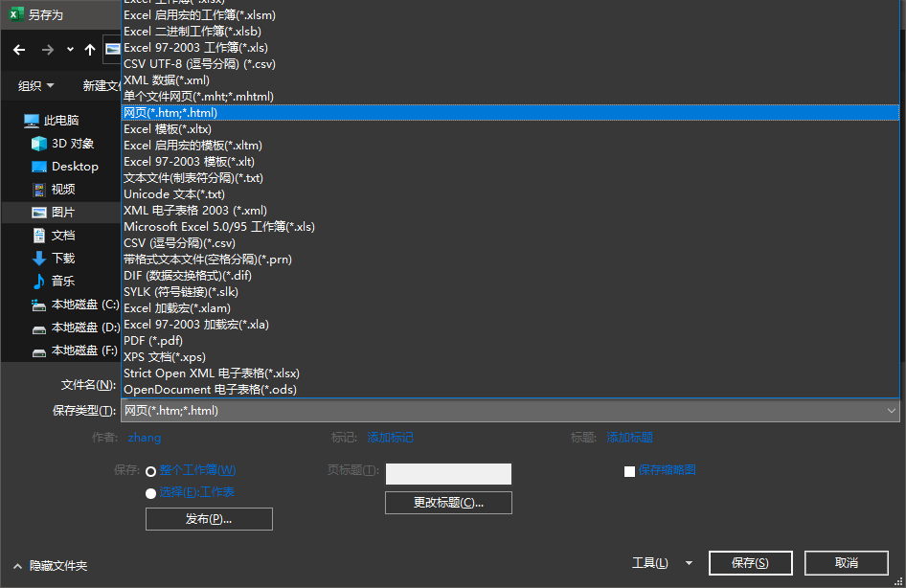The height and width of the screenshot is (588, 906).
Task: Choose CSV UTF-8 (逗号分隔) format
Action: [x=510, y=63]
